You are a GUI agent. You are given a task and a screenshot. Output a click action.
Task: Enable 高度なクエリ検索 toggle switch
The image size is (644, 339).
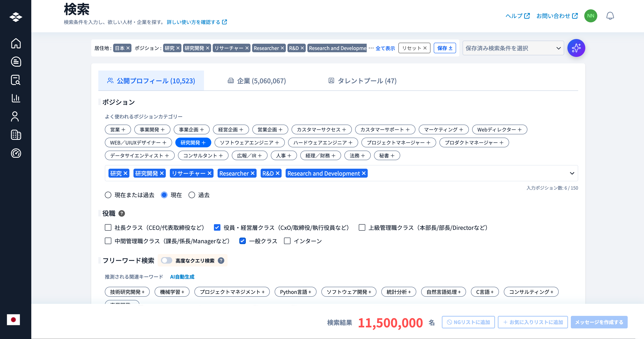coord(166,260)
